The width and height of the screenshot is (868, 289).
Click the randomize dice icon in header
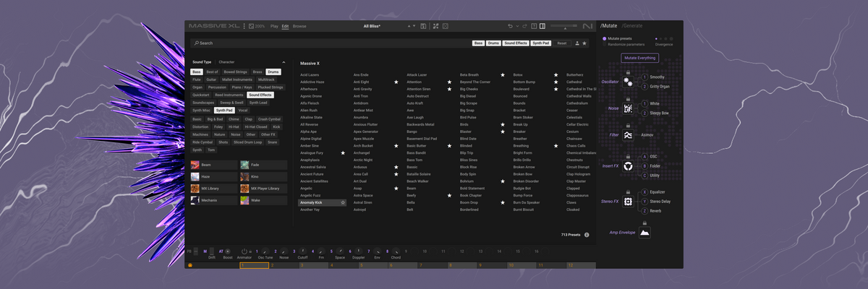click(x=445, y=26)
